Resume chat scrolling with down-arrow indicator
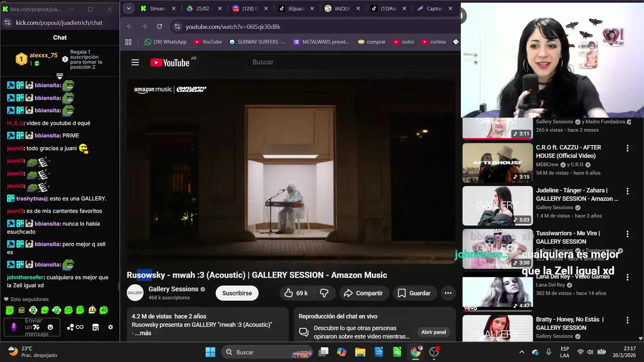Screen dimensions: 644x362 pyautogui.click(x=59, y=76)
